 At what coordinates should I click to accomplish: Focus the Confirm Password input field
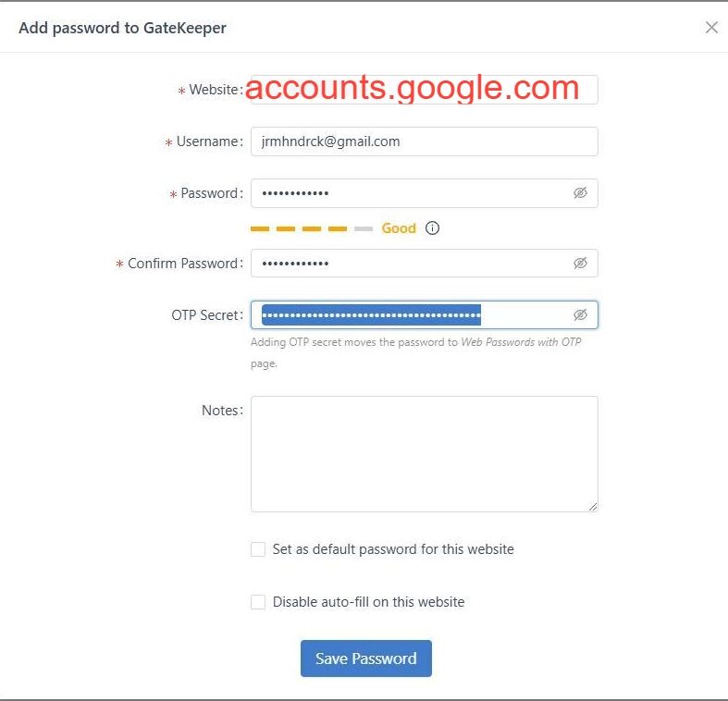(x=424, y=264)
